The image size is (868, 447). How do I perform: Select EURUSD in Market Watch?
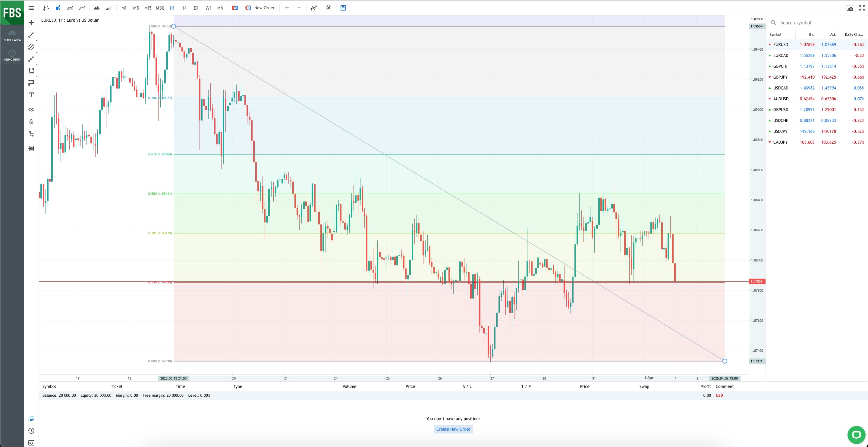tap(817, 45)
